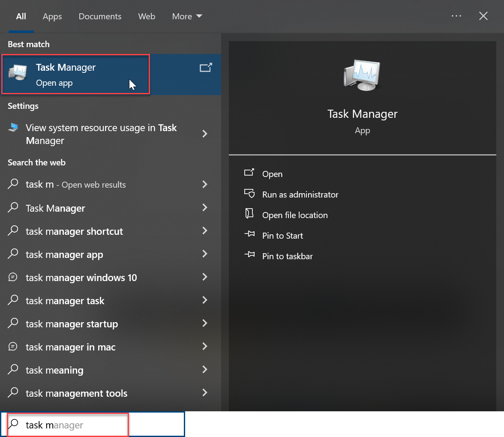The image size is (504, 437).
Task: Select 'task manager startup' suggestion
Action: [111, 323]
